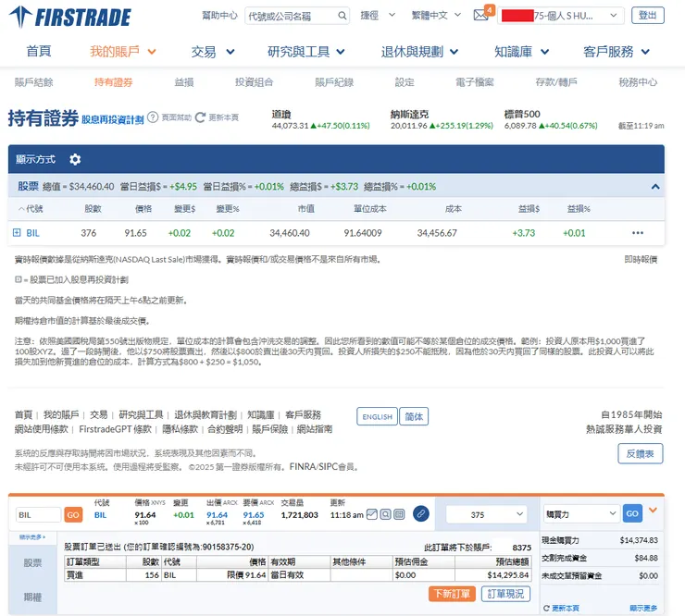Click the 下新訂單 button
The height and width of the screenshot is (616, 685).
point(452,594)
